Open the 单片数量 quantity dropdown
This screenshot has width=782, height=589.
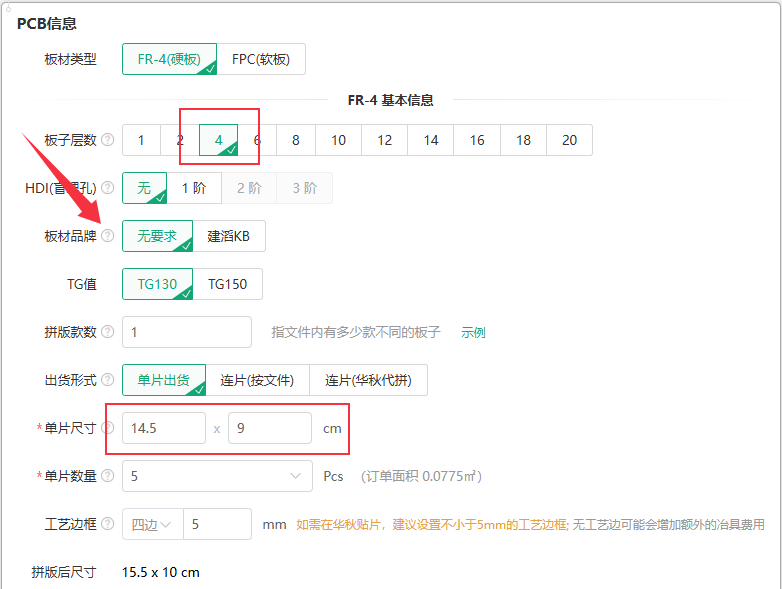point(217,476)
